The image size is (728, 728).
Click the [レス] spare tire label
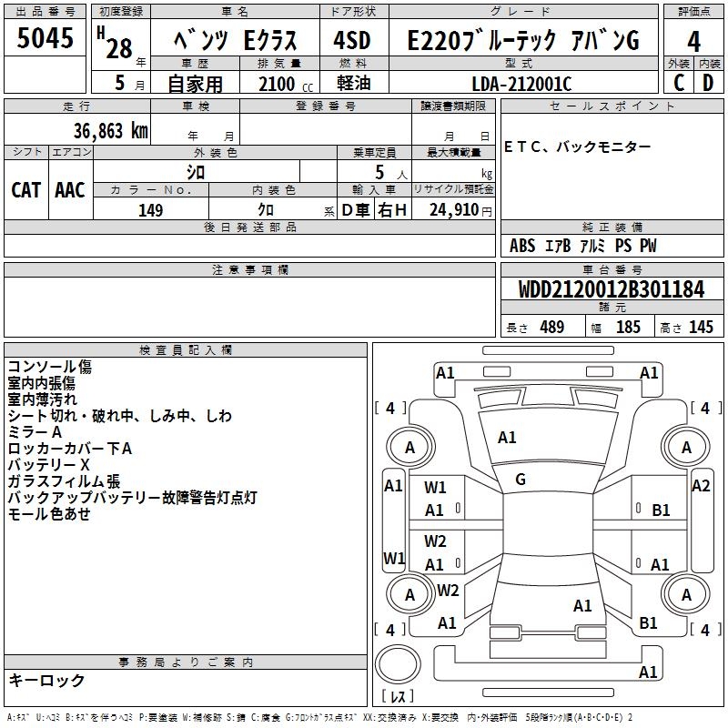(398, 695)
